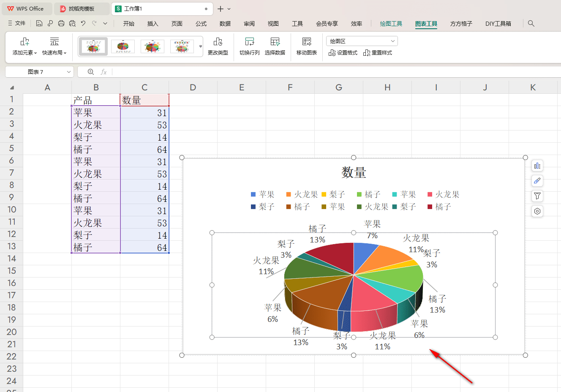Screen dimensions: 561x392
Task: Click the chart styles brush icon beside chart
Action: [537, 181]
